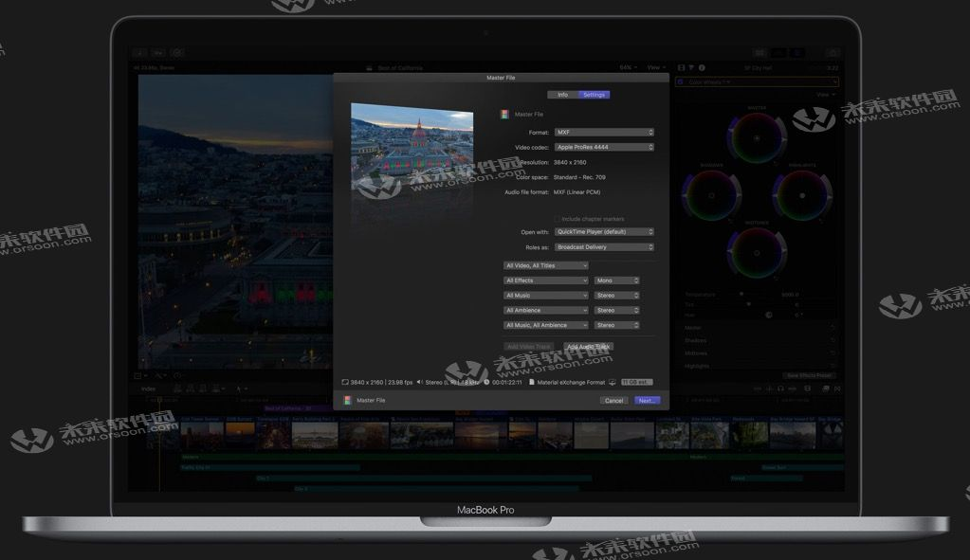Open the info inspector icon

(x=702, y=67)
